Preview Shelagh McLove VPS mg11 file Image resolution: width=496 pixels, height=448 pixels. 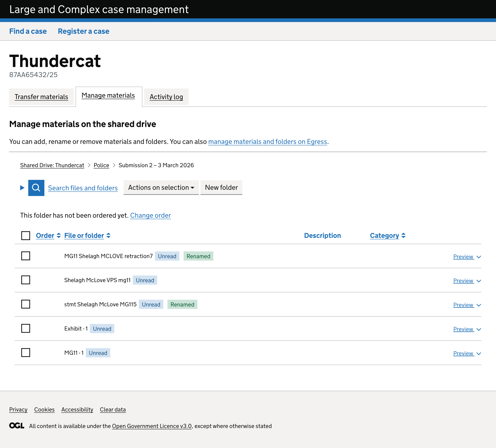pos(464,281)
